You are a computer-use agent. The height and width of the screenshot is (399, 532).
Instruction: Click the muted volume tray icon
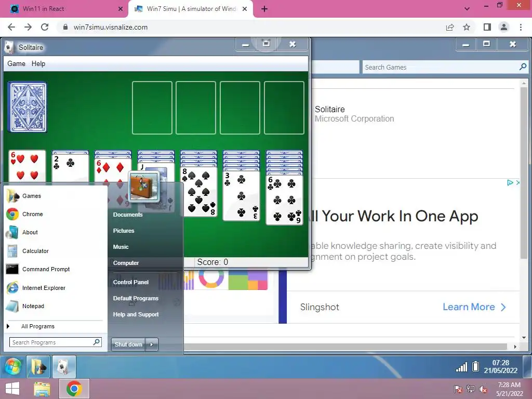coord(483,389)
